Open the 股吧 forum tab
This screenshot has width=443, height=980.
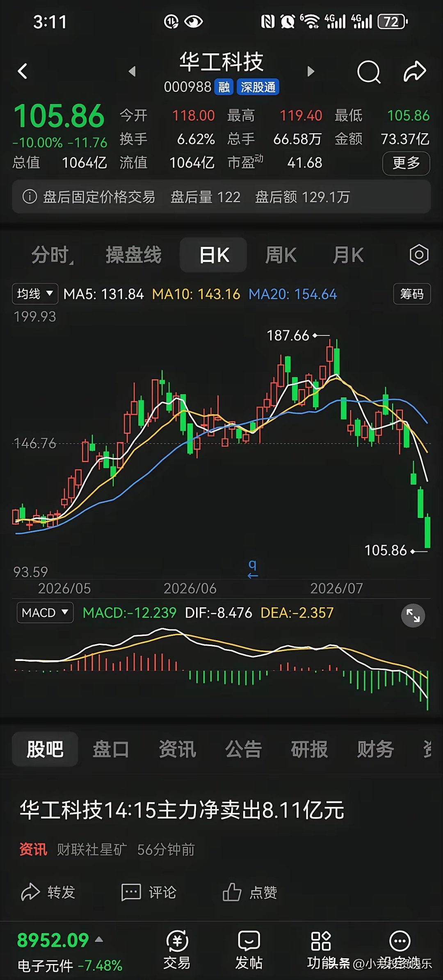(x=45, y=749)
